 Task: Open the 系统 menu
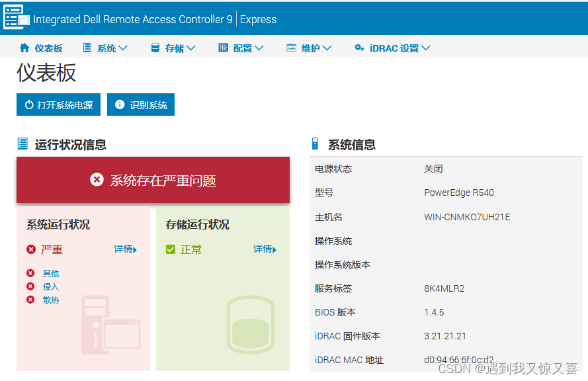click(105, 48)
